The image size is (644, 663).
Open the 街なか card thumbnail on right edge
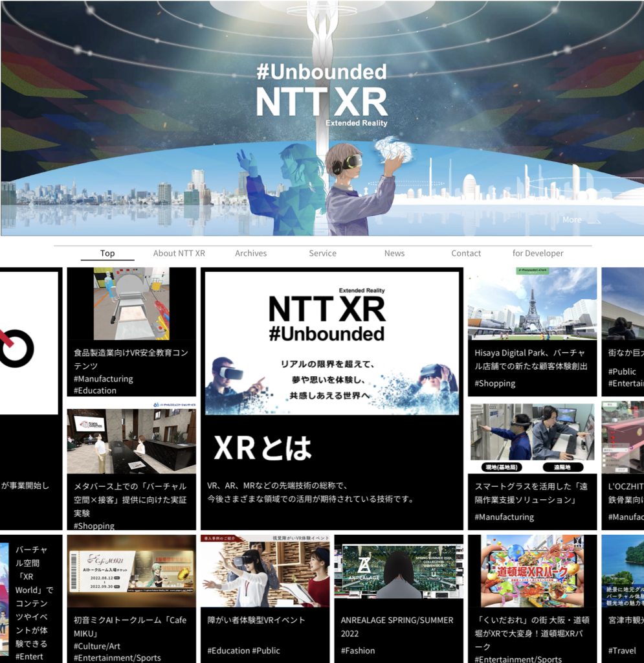(623, 304)
